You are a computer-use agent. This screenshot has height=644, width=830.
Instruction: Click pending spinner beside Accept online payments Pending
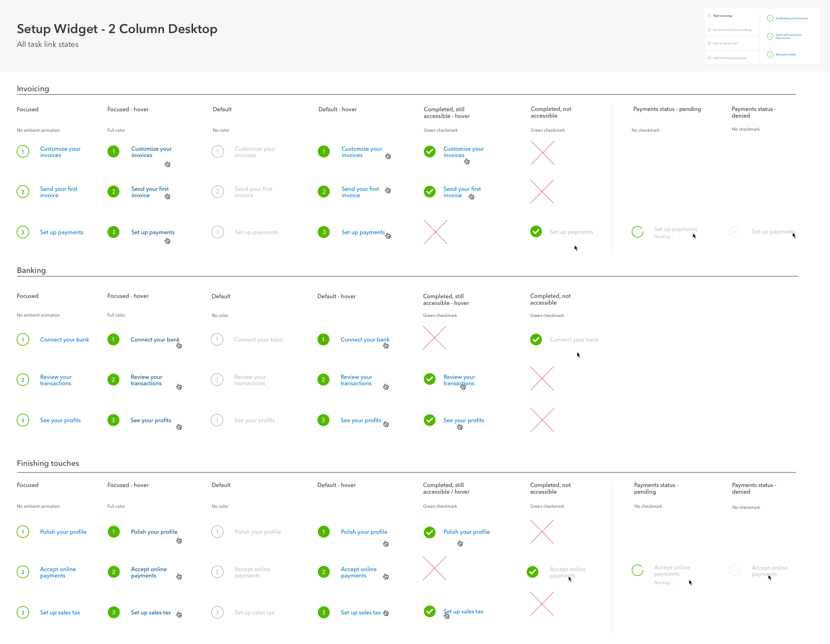(x=637, y=570)
